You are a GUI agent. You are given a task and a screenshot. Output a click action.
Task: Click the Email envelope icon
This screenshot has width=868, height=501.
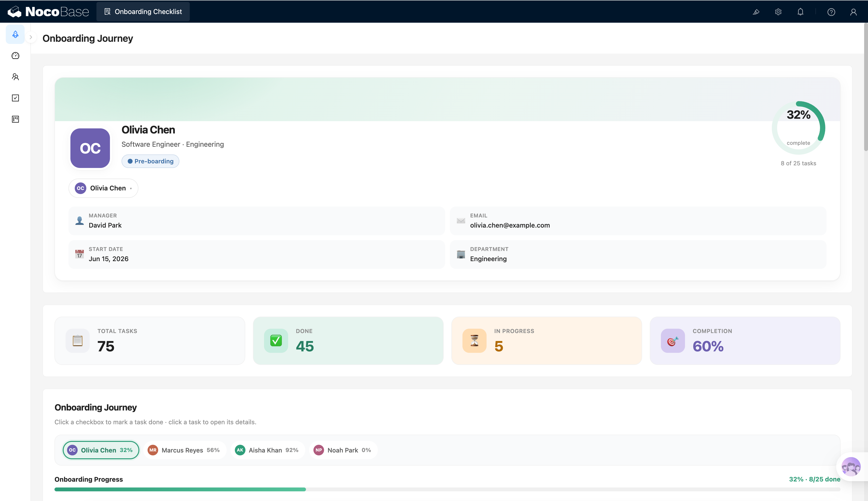(x=461, y=221)
